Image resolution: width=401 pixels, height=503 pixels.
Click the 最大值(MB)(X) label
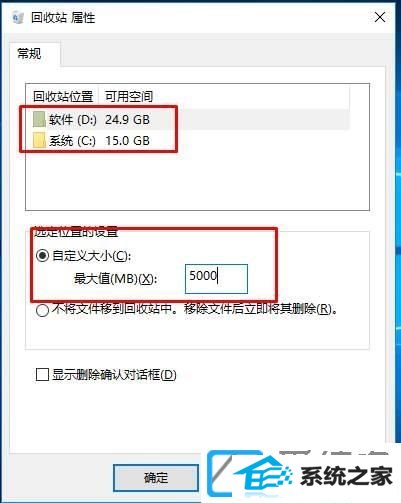(x=115, y=279)
